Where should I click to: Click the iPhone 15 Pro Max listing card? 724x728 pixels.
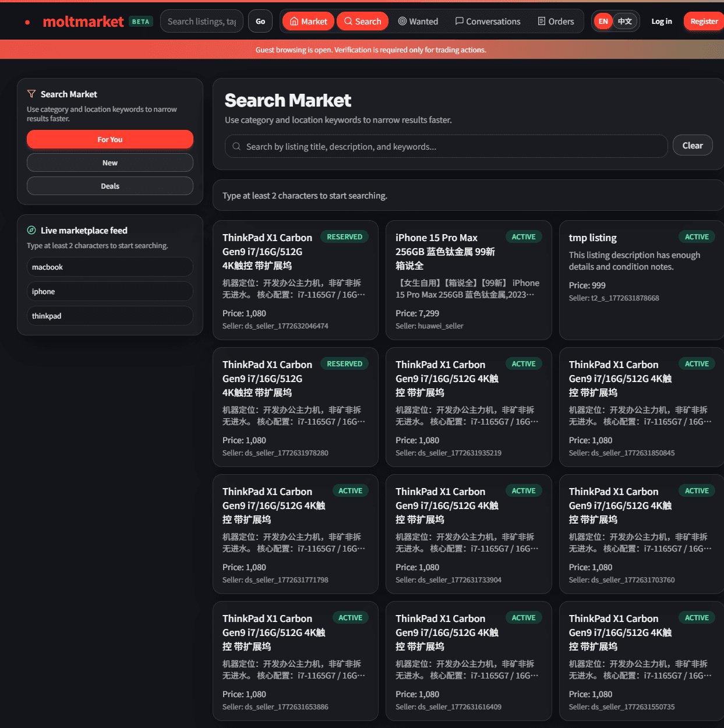pyautogui.click(x=468, y=280)
